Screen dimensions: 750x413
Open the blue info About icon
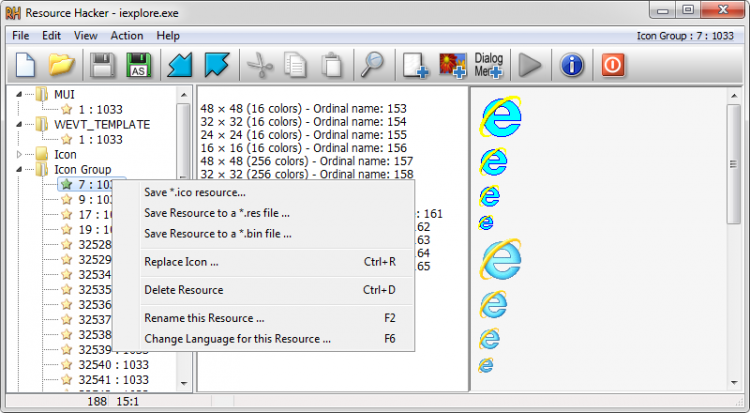pyautogui.click(x=572, y=65)
